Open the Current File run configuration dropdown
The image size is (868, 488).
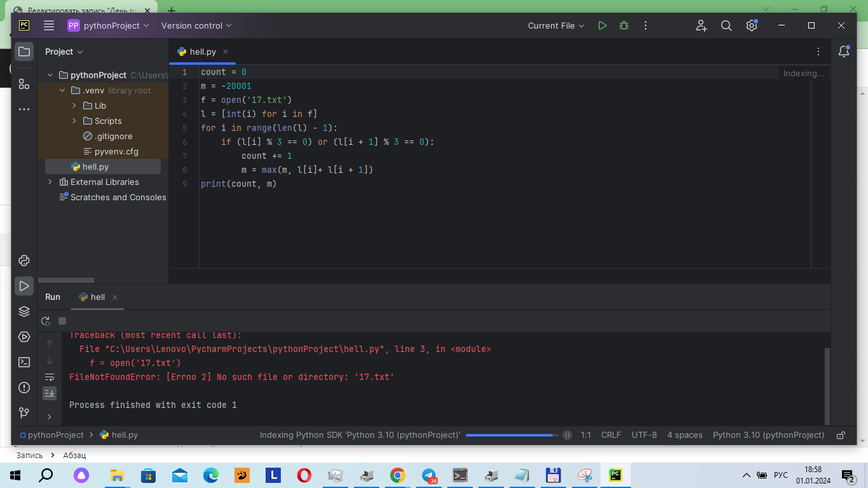point(556,25)
